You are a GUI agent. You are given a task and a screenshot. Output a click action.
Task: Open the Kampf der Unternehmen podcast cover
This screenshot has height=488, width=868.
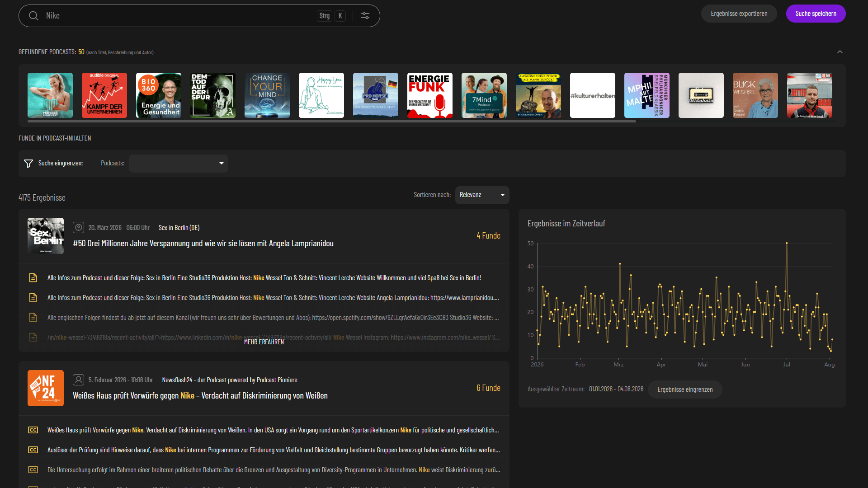point(104,95)
